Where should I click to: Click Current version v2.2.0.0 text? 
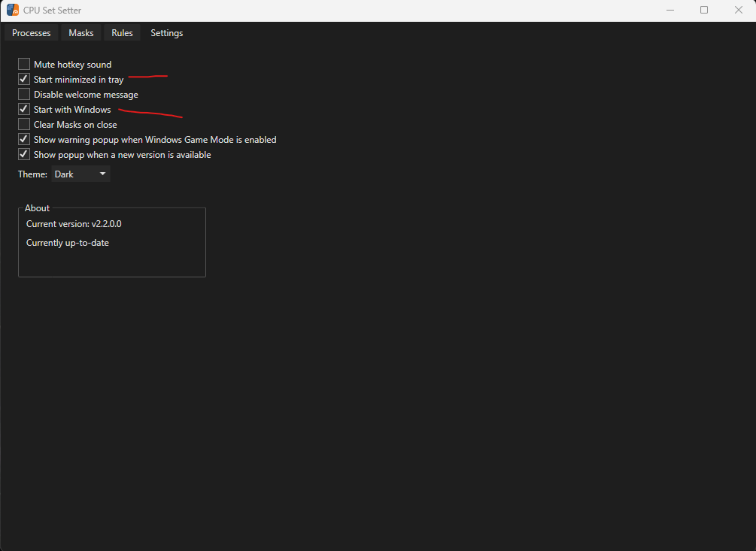74,224
